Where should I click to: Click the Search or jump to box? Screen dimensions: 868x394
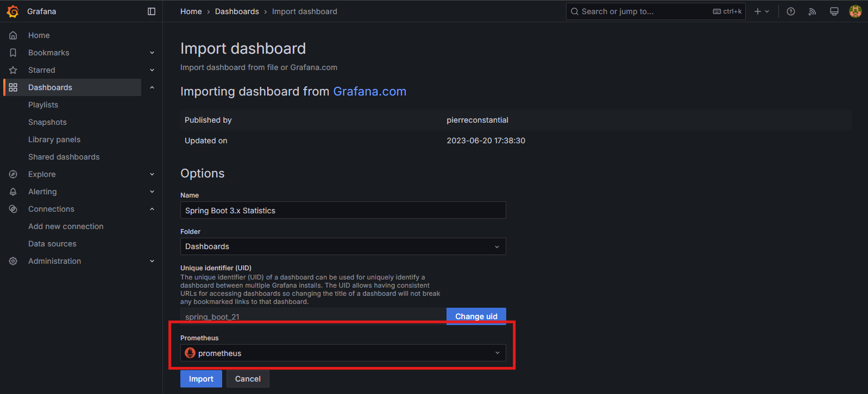pyautogui.click(x=656, y=11)
